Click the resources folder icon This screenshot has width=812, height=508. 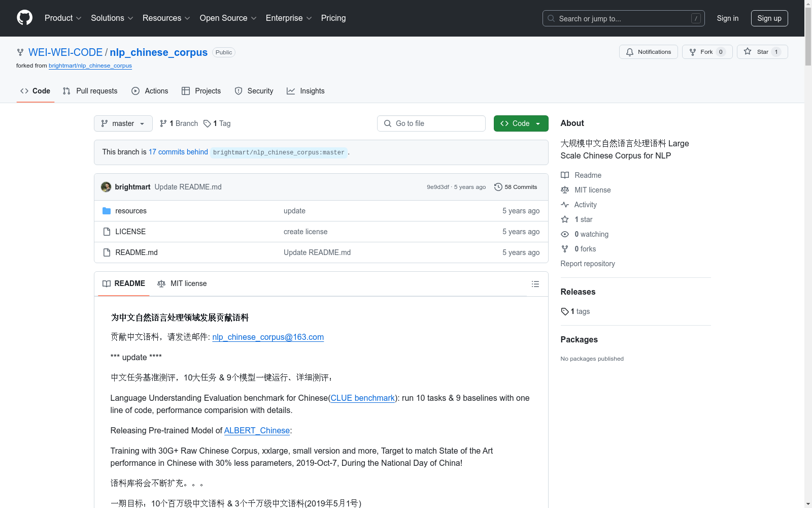click(107, 210)
